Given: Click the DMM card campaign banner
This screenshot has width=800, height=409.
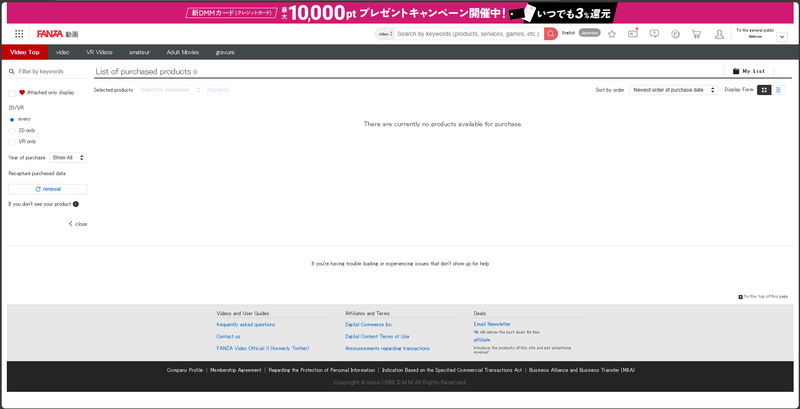Looking at the screenshot, I should (x=400, y=13).
